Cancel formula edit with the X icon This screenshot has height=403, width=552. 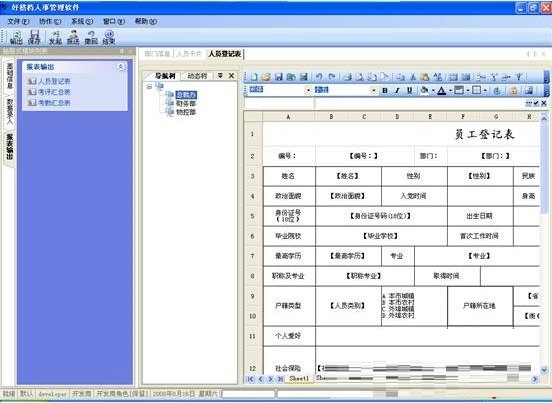click(x=544, y=103)
